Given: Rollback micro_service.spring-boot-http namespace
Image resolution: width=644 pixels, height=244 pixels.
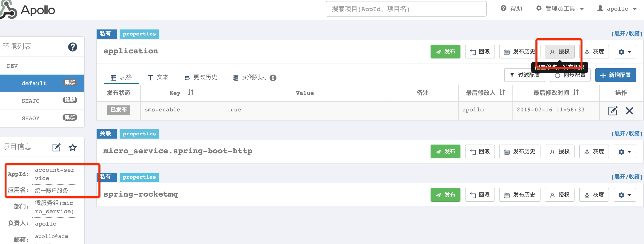Looking at the screenshot, I should pos(480,151).
